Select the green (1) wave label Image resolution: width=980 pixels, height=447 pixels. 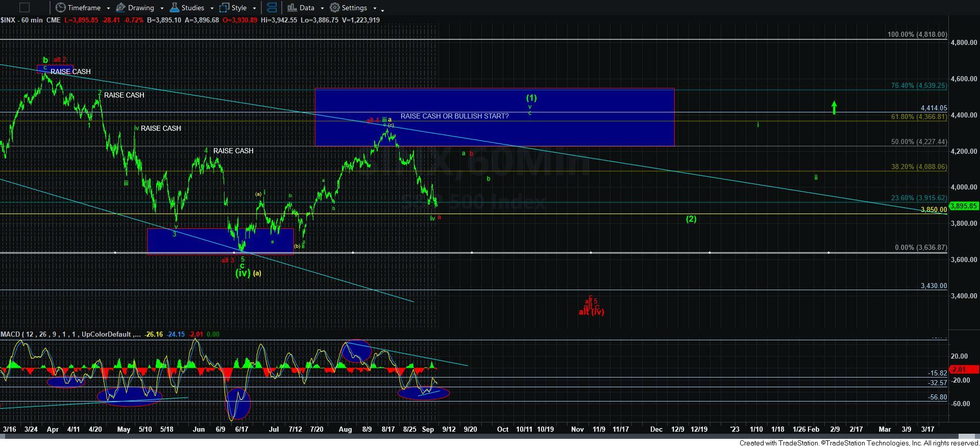pyautogui.click(x=531, y=98)
